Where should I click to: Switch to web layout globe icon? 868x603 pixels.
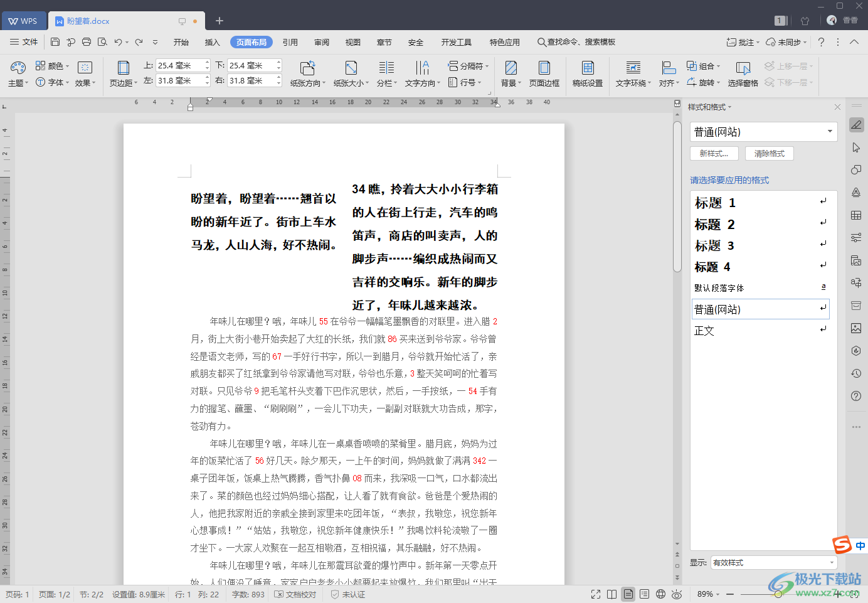pos(660,594)
